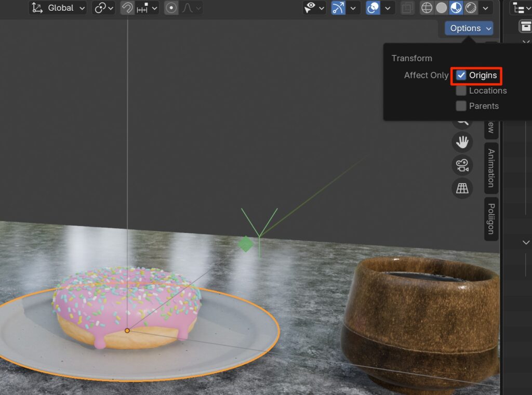Toggle X-ray mode icon
Viewport: 532px width, 395px height.
[408, 8]
